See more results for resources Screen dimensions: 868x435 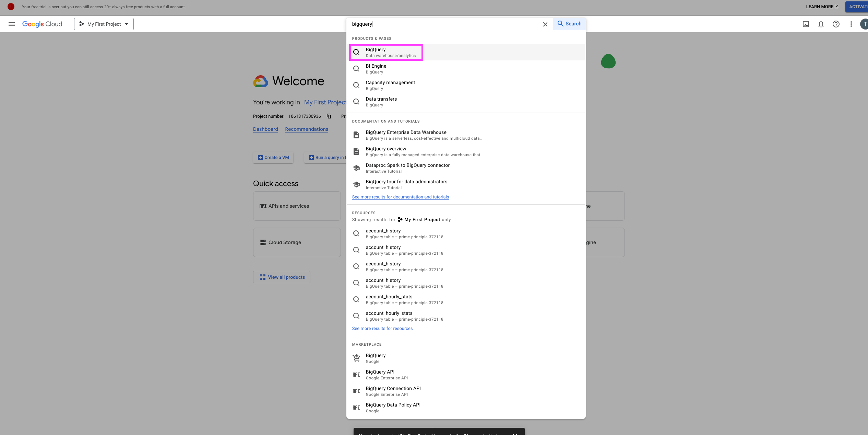click(382, 329)
